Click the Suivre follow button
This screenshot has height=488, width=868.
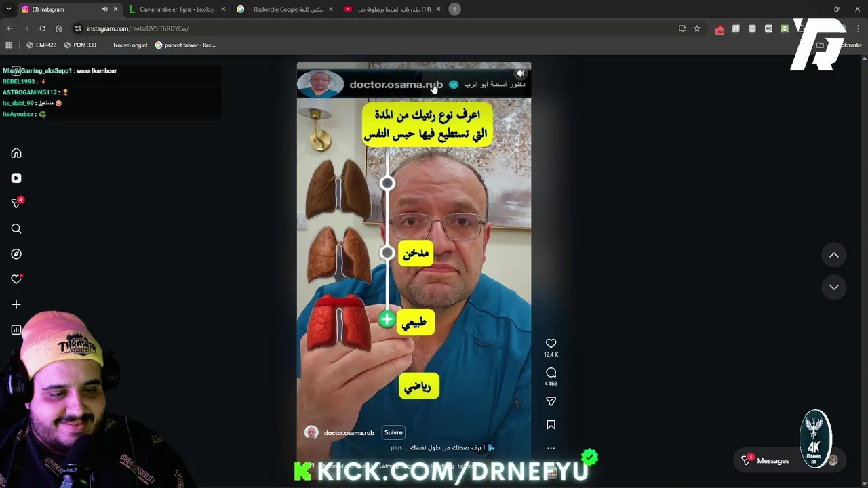coord(393,432)
